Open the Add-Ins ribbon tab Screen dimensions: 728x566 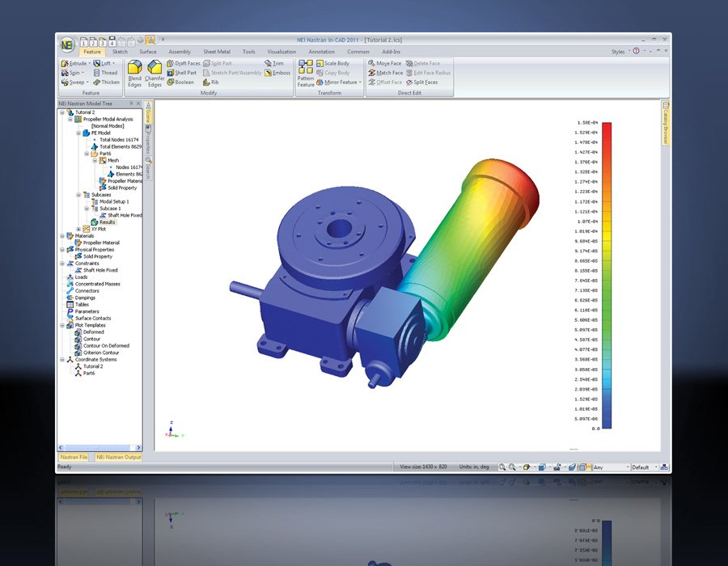(x=391, y=52)
